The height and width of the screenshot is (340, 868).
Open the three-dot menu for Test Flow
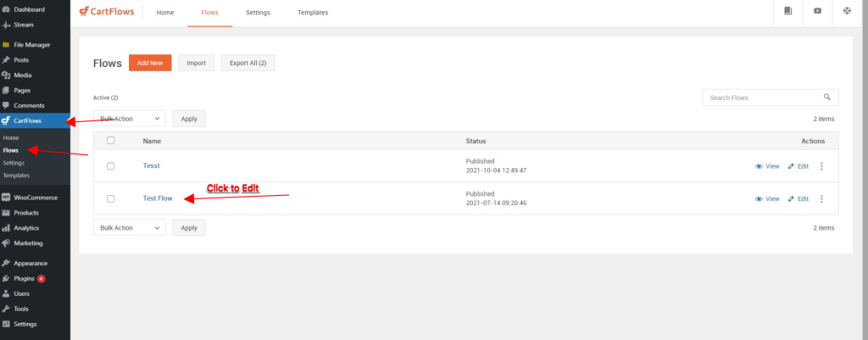(x=821, y=198)
